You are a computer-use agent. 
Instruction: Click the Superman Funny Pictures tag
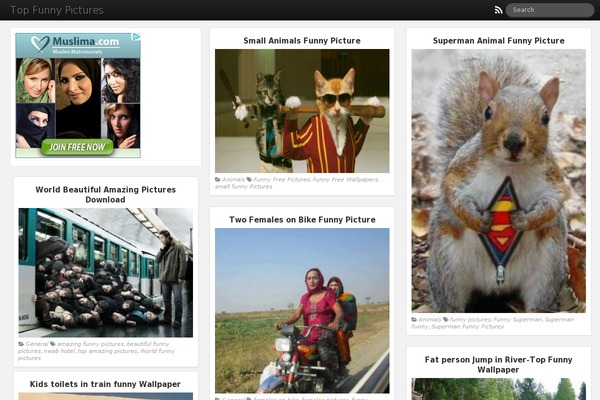coord(468,327)
